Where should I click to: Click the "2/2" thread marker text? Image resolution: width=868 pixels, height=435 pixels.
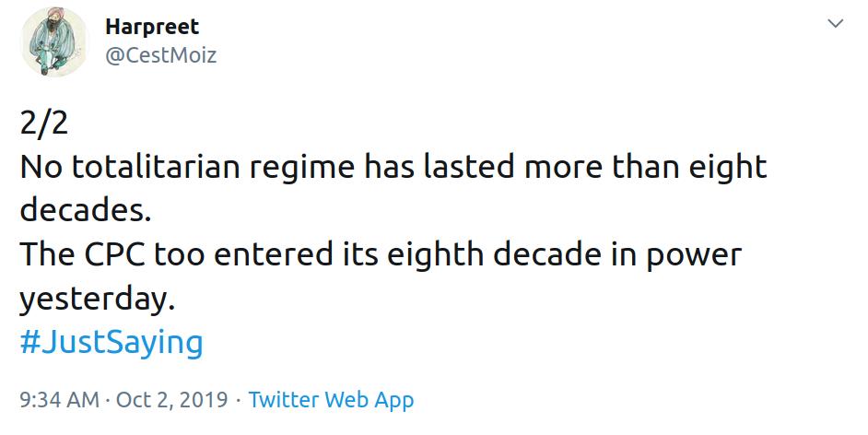coord(40,123)
